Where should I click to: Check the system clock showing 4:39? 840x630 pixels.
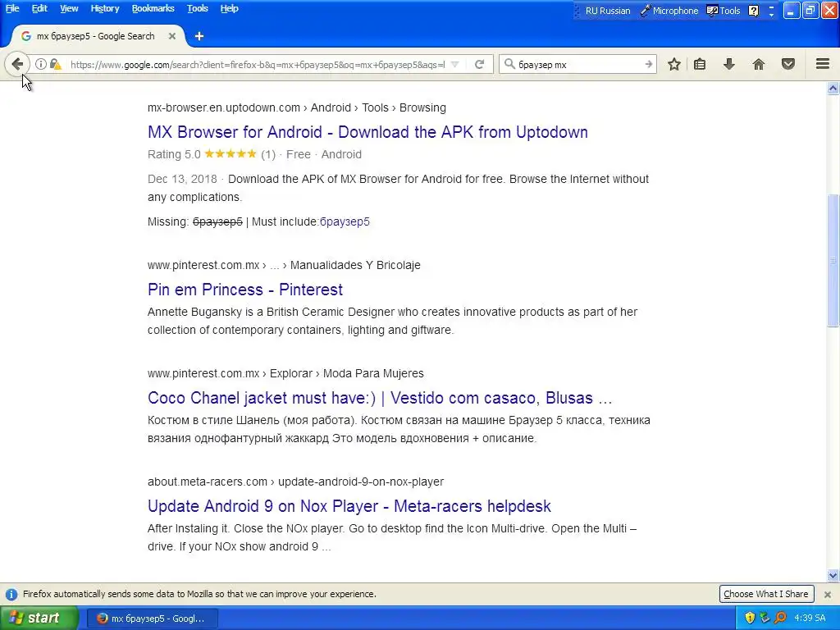(810, 619)
